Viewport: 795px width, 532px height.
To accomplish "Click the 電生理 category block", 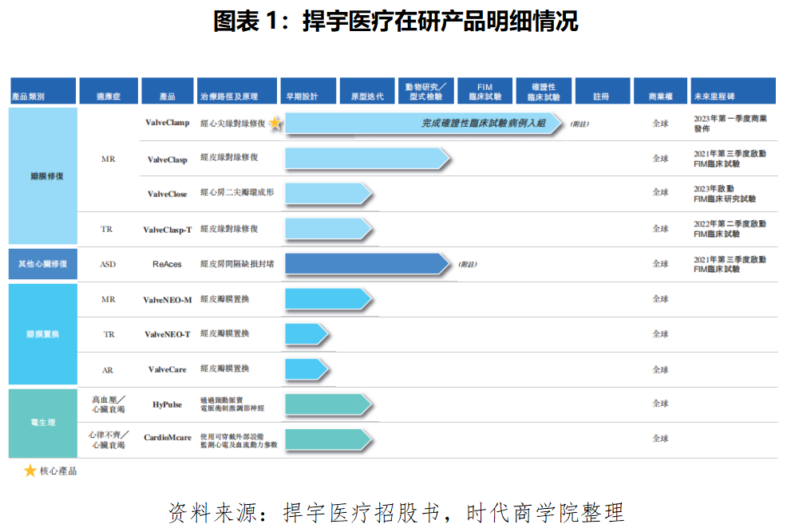I will coord(42,423).
